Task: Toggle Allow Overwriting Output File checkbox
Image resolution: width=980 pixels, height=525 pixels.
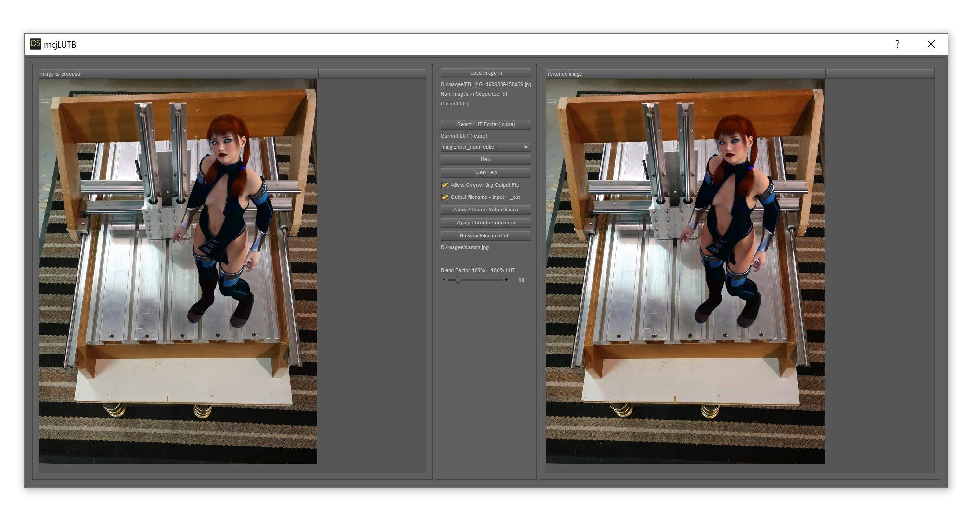Action: click(x=445, y=185)
